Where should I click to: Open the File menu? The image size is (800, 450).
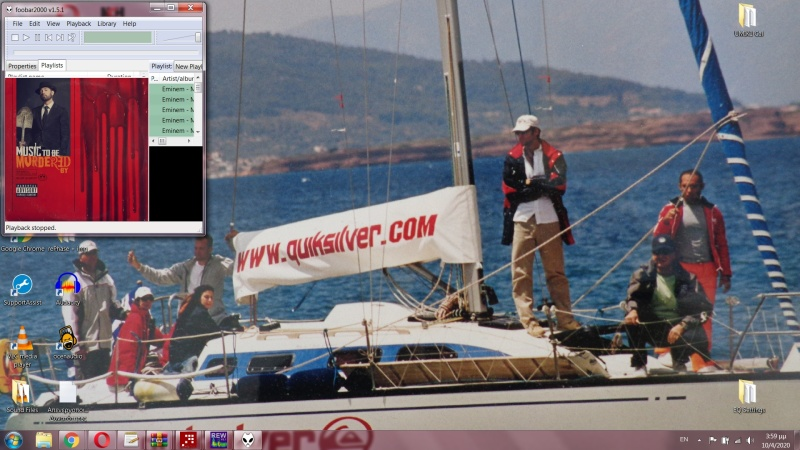coord(17,23)
